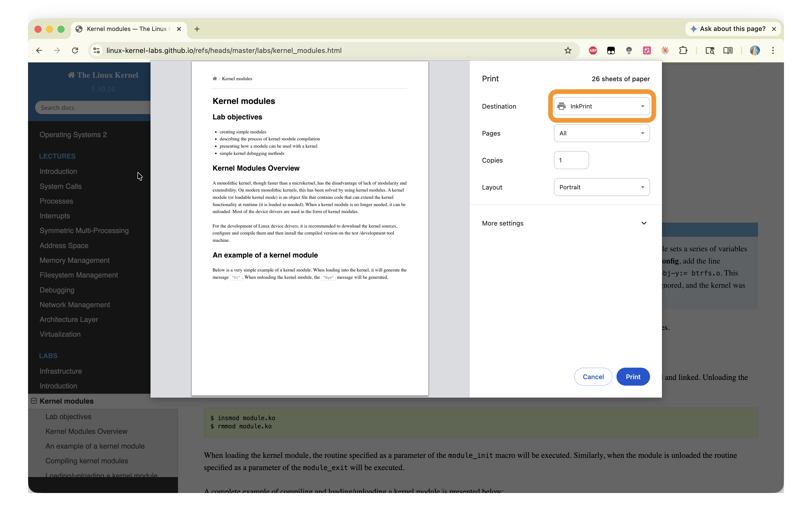
Task: Click the home icon in print preview breadcrumb
Action: [214, 78]
